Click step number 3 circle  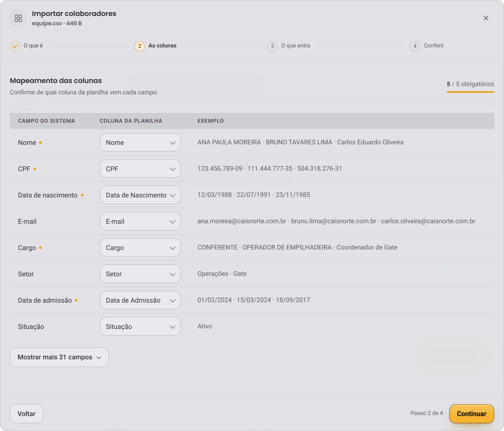[x=272, y=46]
